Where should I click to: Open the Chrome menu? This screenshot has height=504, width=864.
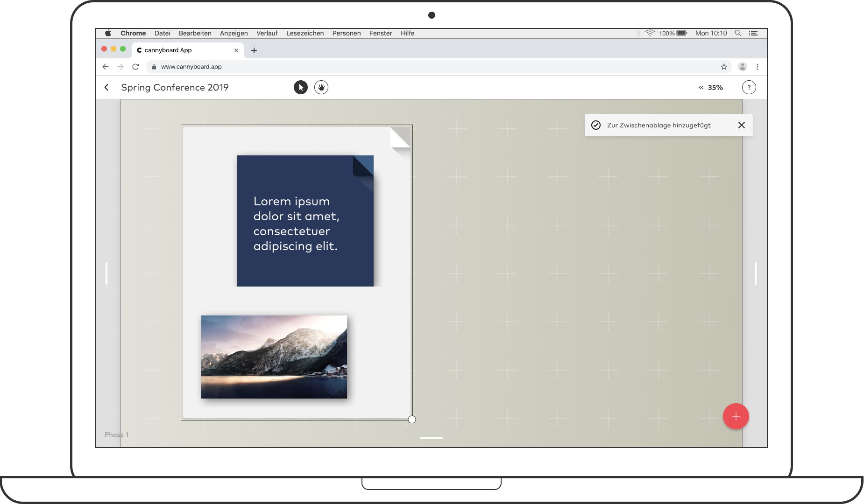tap(133, 33)
